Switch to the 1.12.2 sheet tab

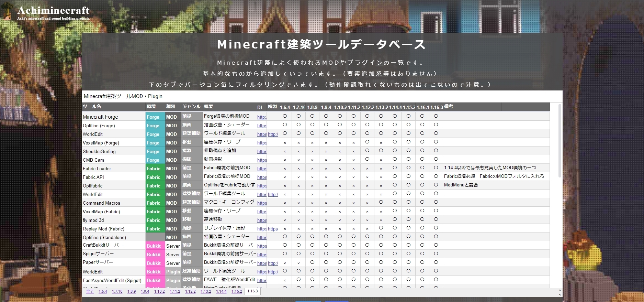click(190, 291)
